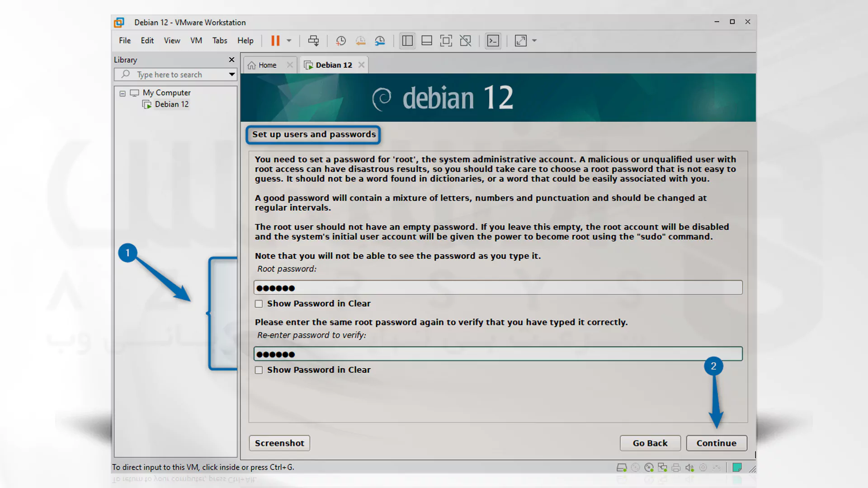Switch to Unity mode icon
Screen dimensions: 868x488
coord(466,41)
